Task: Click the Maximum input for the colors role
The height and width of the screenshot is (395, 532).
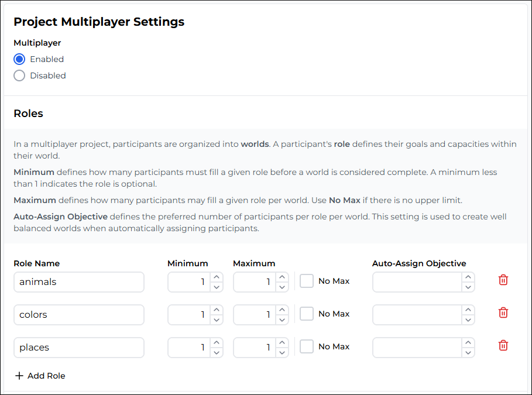Action: (255, 315)
